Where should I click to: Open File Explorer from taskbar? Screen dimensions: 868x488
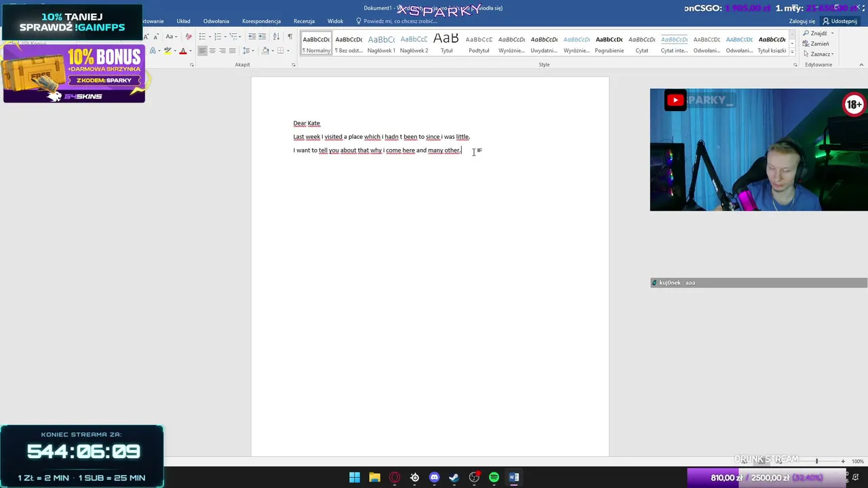point(374,477)
